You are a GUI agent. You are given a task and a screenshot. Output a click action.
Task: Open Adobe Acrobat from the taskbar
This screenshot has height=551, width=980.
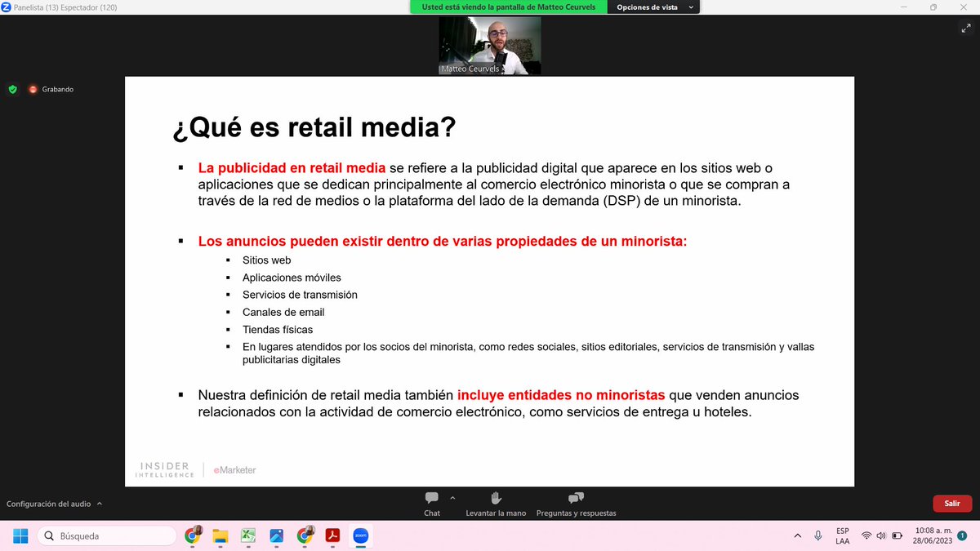(x=332, y=536)
